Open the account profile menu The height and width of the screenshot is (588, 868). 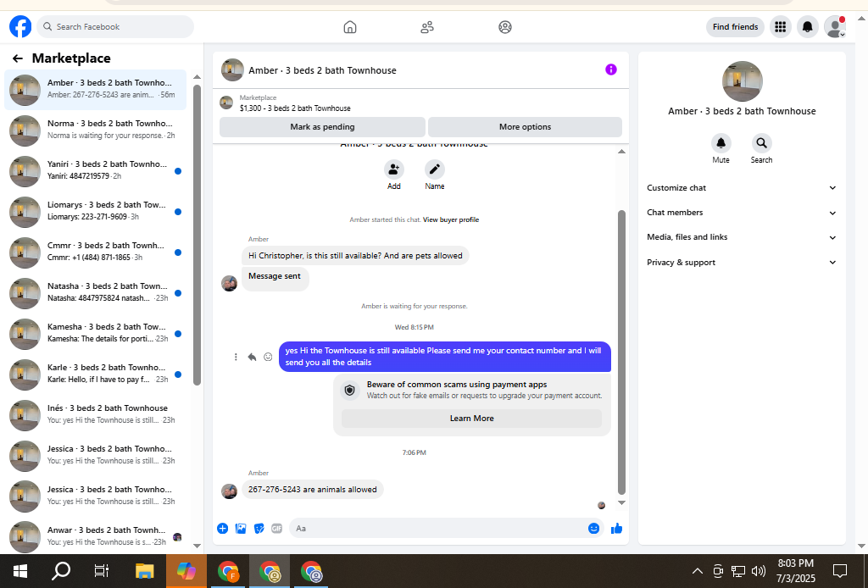tap(835, 26)
